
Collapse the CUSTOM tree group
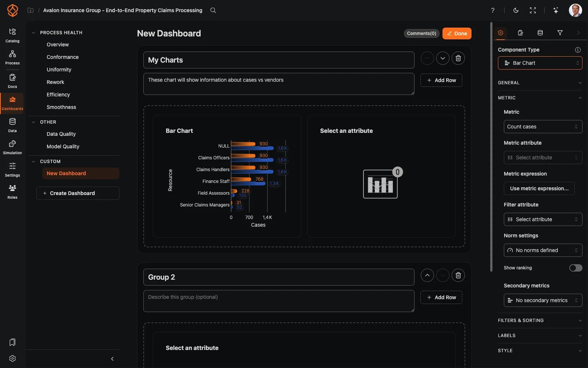coord(33,162)
